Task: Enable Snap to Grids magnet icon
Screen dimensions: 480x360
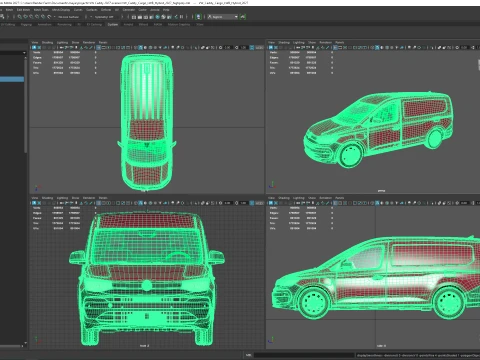Action: 19,17
